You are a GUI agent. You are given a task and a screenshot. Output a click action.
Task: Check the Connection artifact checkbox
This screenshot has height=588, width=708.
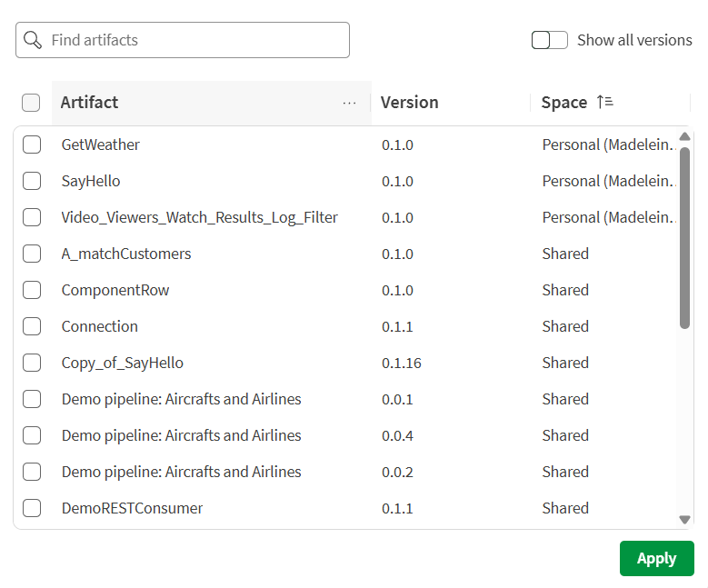32,326
